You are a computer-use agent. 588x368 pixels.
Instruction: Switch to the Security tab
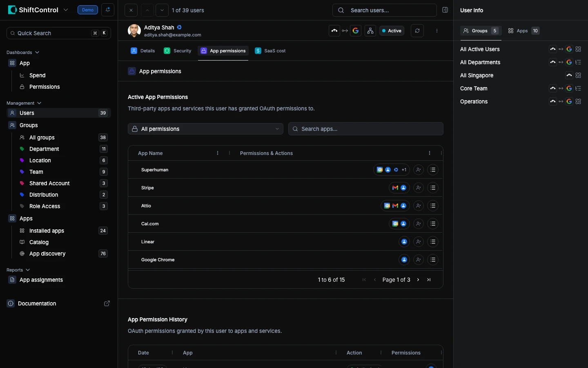pos(178,51)
